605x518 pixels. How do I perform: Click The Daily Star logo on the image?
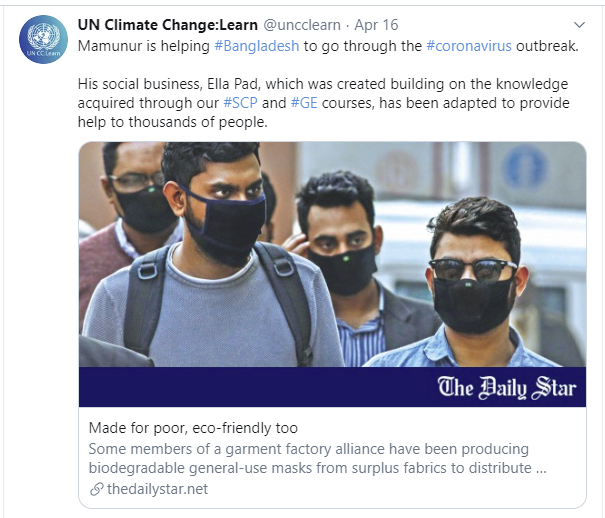click(507, 387)
